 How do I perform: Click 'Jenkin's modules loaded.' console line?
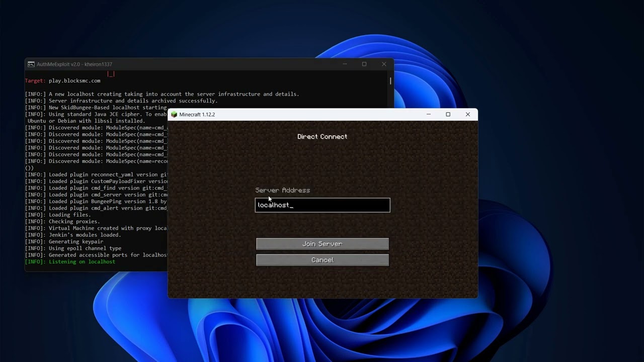click(x=73, y=235)
